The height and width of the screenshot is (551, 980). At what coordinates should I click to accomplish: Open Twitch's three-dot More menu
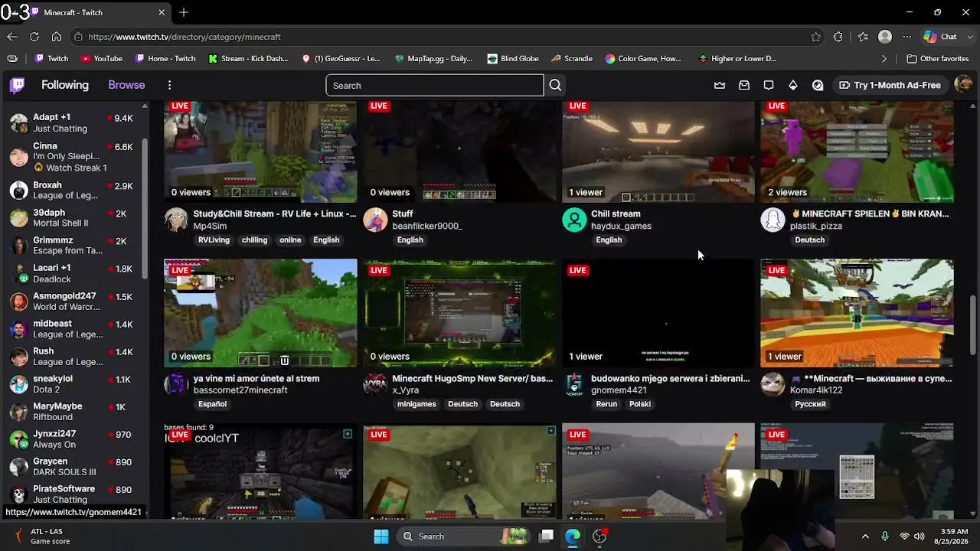tap(170, 85)
